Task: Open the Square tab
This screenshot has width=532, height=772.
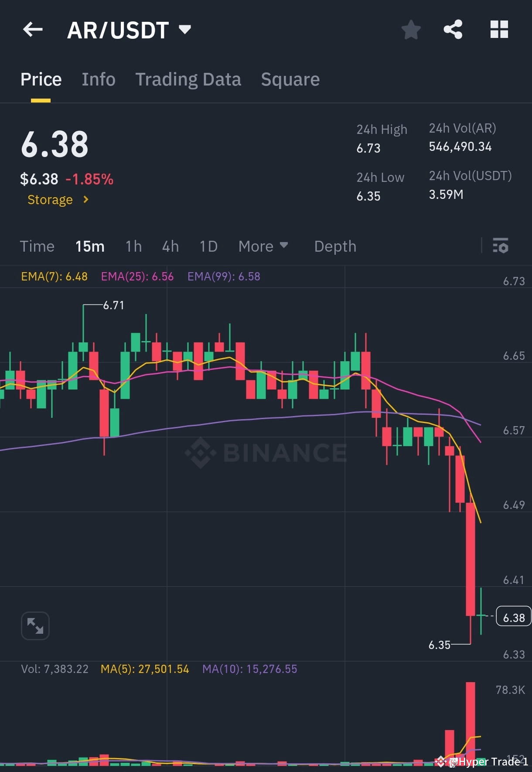Action: [290, 79]
